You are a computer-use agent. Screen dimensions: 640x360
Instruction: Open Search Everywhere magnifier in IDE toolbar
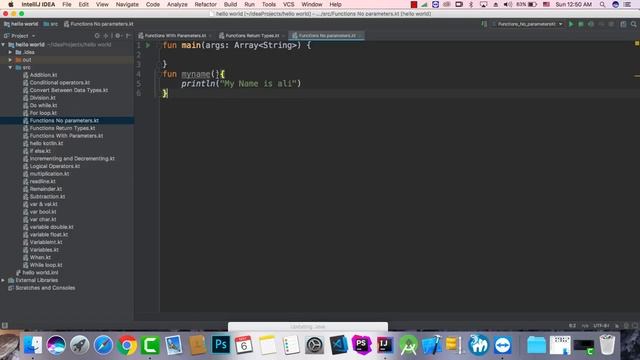click(633, 24)
